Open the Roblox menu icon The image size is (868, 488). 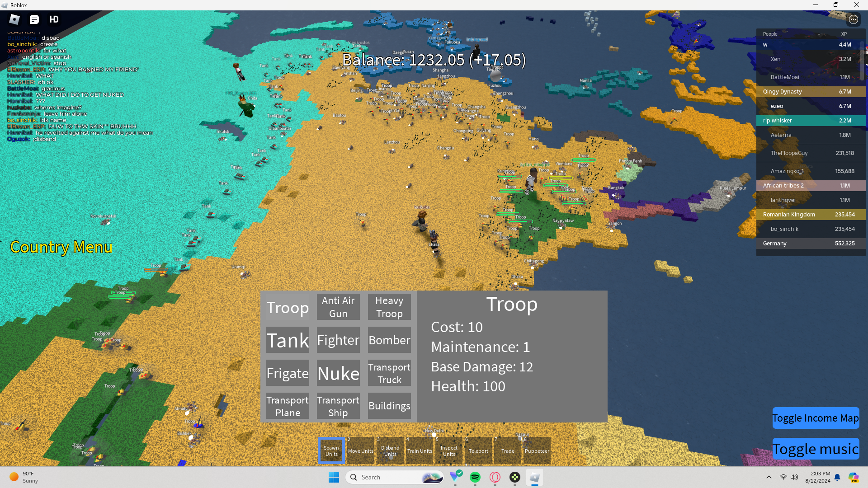point(14,19)
